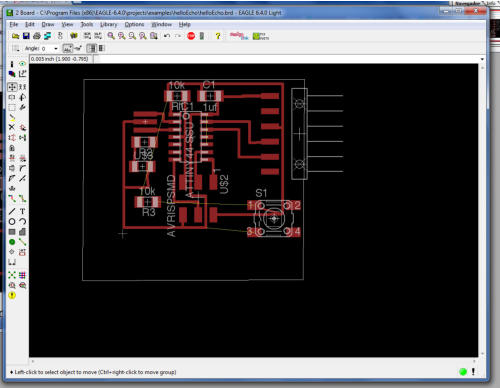Select the Circle tool
The width and height of the screenshot is (500, 388).
click(12, 221)
